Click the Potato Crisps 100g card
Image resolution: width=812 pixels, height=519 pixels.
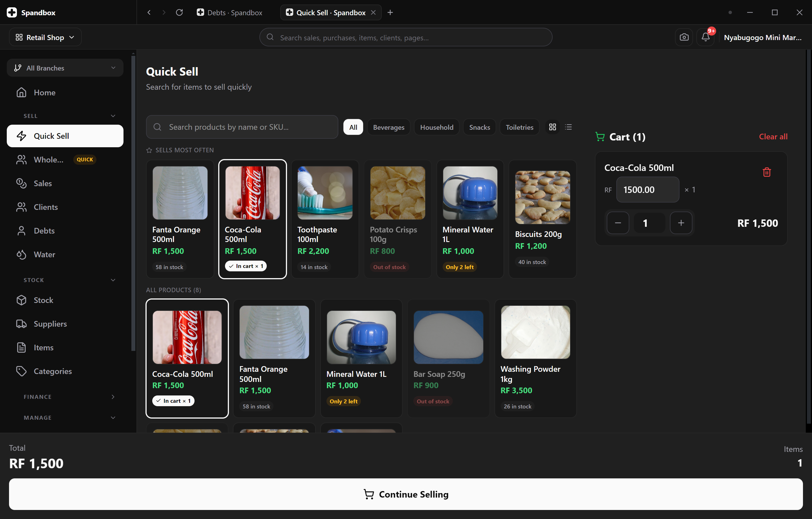click(398, 219)
